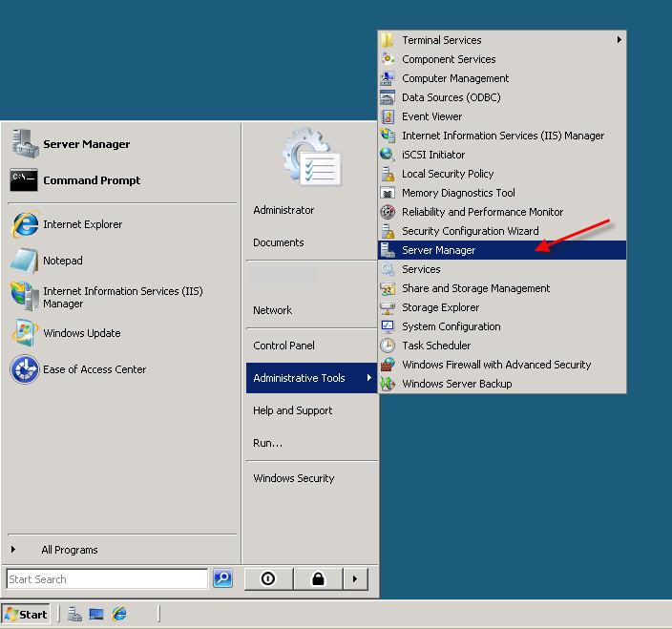Image resolution: width=672 pixels, height=629 pixels.
Task: Open shutdown options arrow next to lock
Action: pyautogui.click(x=355, y=578)
